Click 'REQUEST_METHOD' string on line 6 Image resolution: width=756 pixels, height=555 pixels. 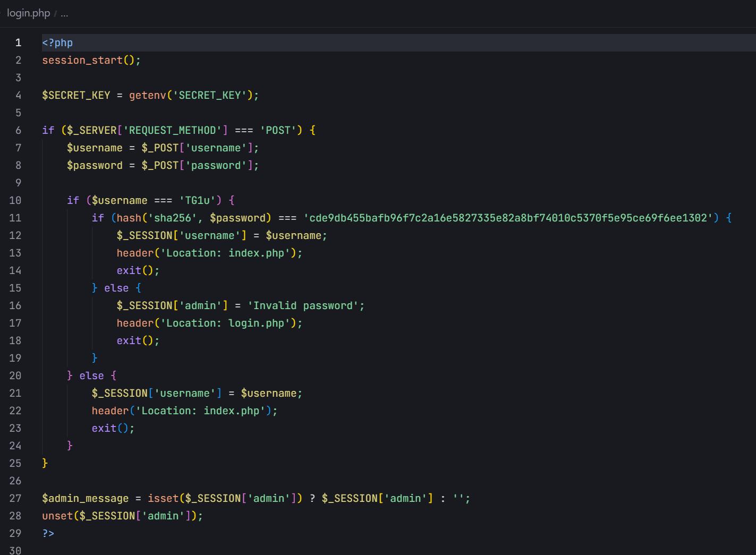(173, 130)
